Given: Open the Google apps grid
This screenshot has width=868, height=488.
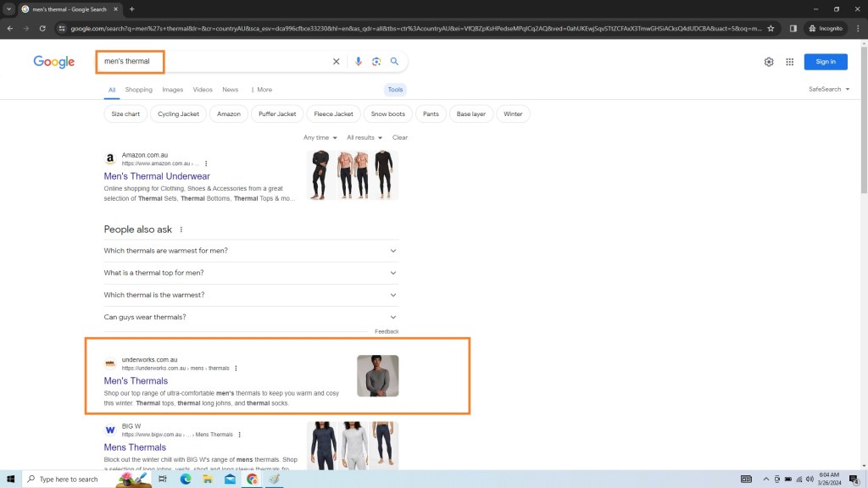Looking at the screenshot, I should 789,62.
